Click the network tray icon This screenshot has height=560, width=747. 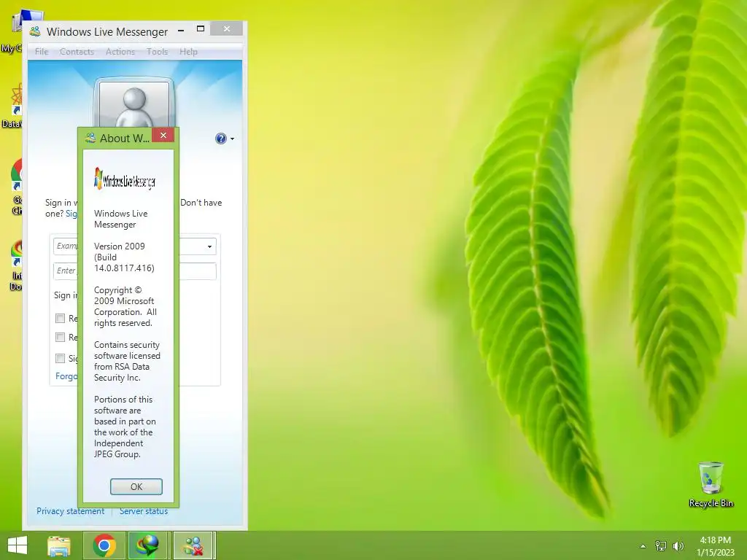(661, 546)
